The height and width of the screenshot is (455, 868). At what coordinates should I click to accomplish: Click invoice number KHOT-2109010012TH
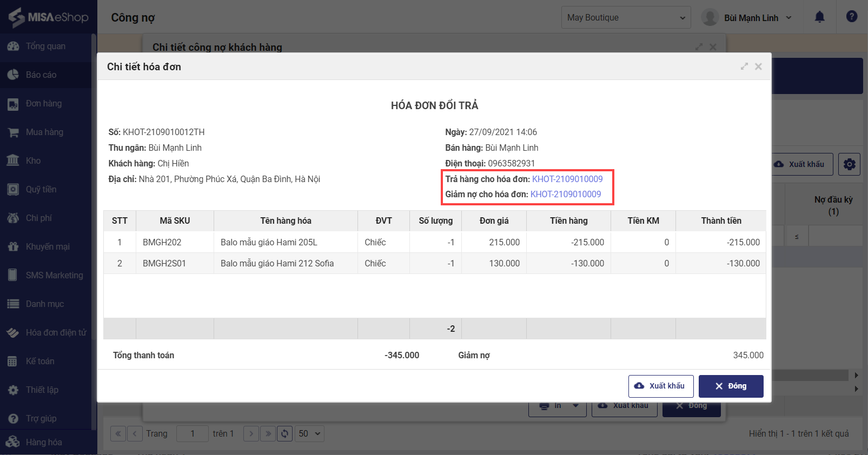coord(163,132)
